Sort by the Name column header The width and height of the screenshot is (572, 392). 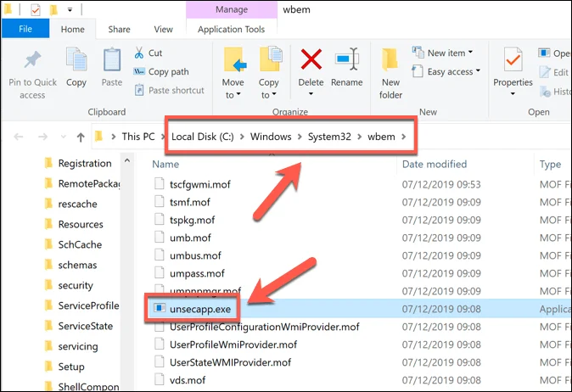pyautogui.click(x=165, y=164)
